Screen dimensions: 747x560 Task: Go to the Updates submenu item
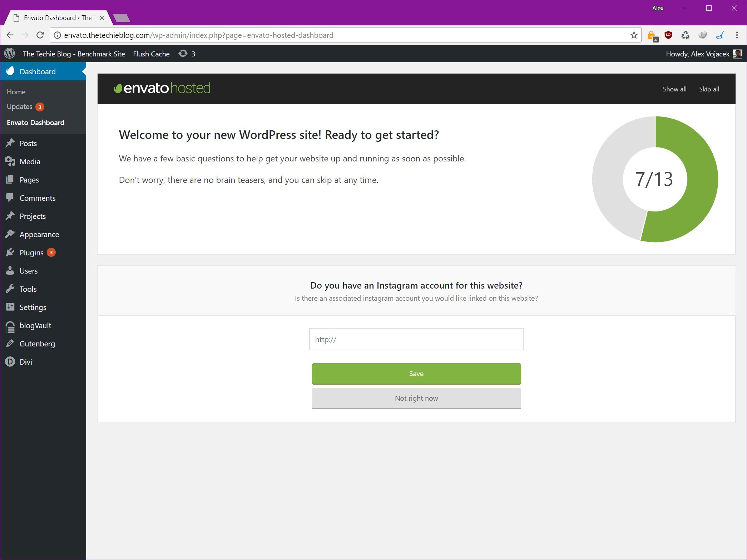[20, 106]
